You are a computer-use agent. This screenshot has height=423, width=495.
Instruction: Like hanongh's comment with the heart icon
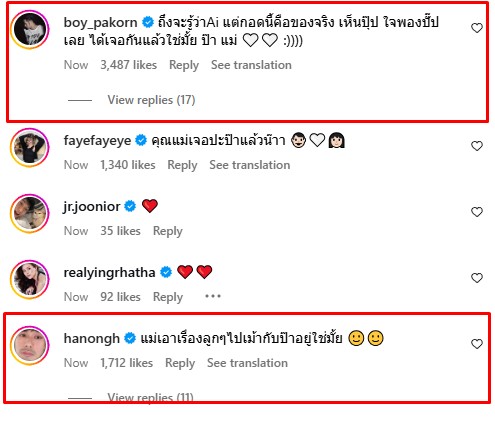point(477,344)
